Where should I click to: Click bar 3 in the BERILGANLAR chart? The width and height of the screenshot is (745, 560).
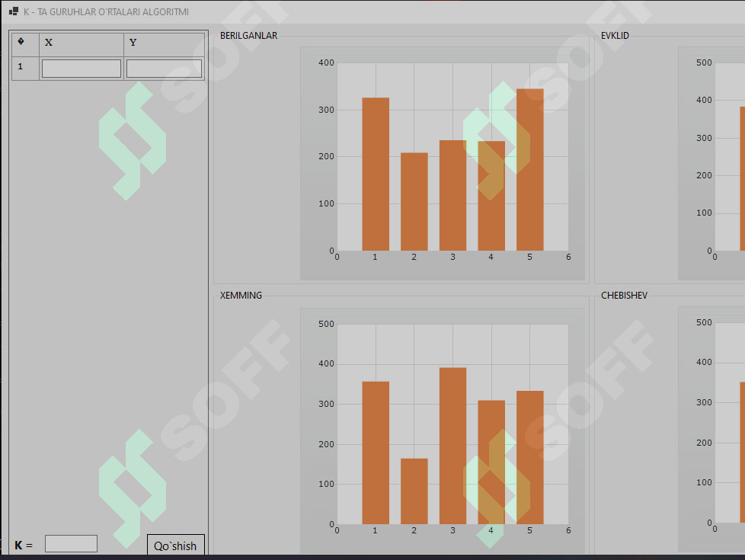click(x=452, y=195)
